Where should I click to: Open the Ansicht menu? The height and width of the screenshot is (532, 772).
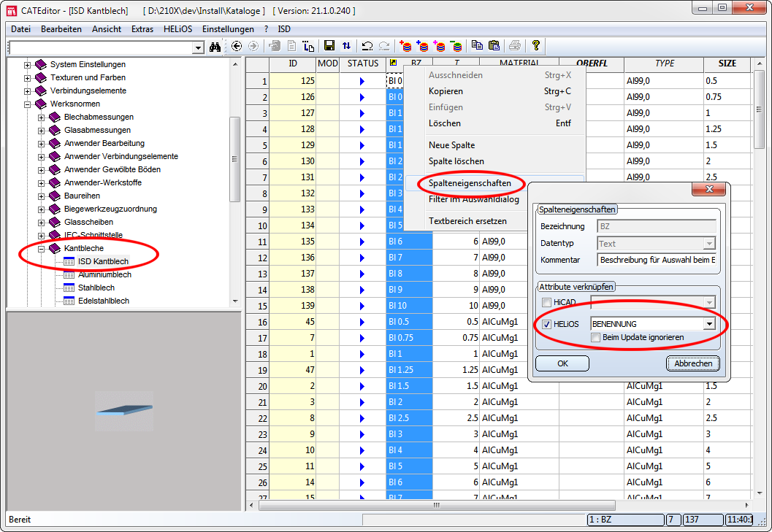pyautogui.click(x=107, y=29)
